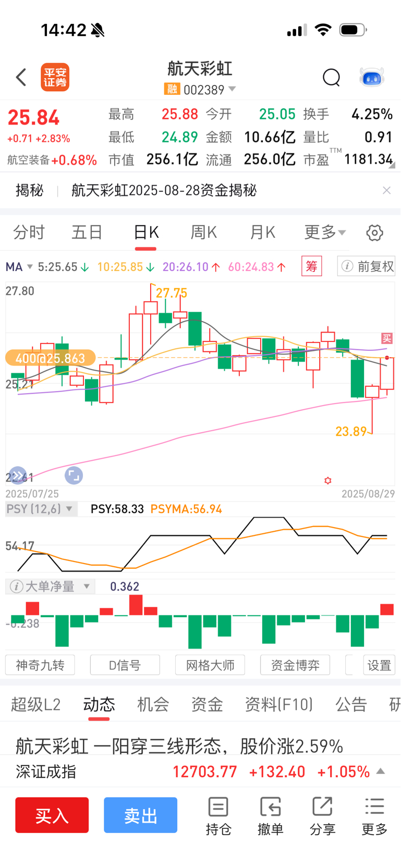Tap the 融 margin trading badge
401x868 pixels.
[172, 89]
